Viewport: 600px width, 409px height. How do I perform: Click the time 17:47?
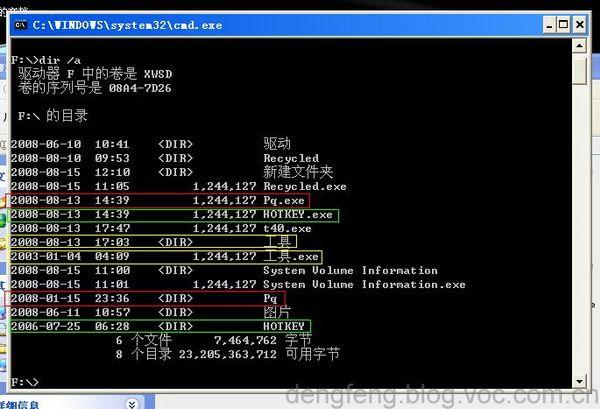pyautogui.click(x=112, y=228)
